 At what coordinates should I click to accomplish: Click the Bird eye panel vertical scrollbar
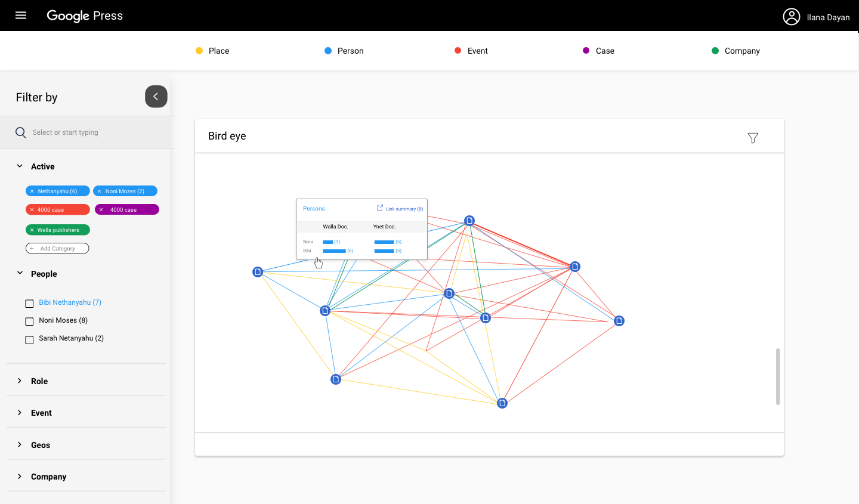click(x=778, y=376)
